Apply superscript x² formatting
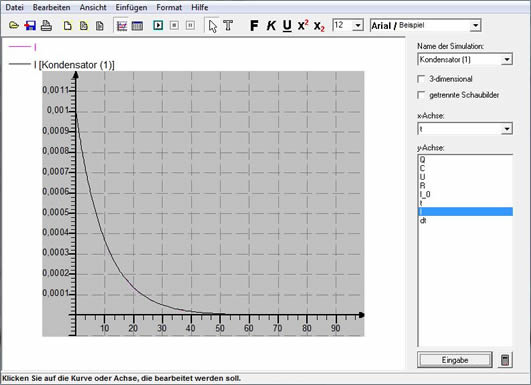Viewport: 531px width, 385px height. tap(303, 25)
